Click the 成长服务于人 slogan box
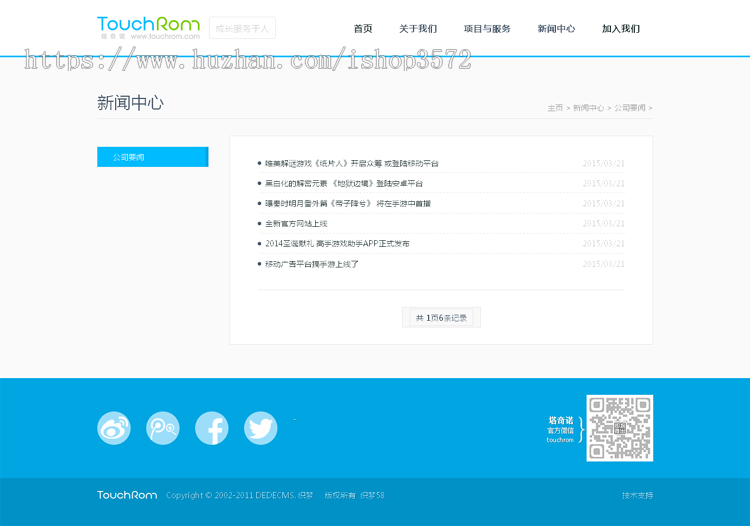Screen dimensions: 750x526 coord(242,28)
